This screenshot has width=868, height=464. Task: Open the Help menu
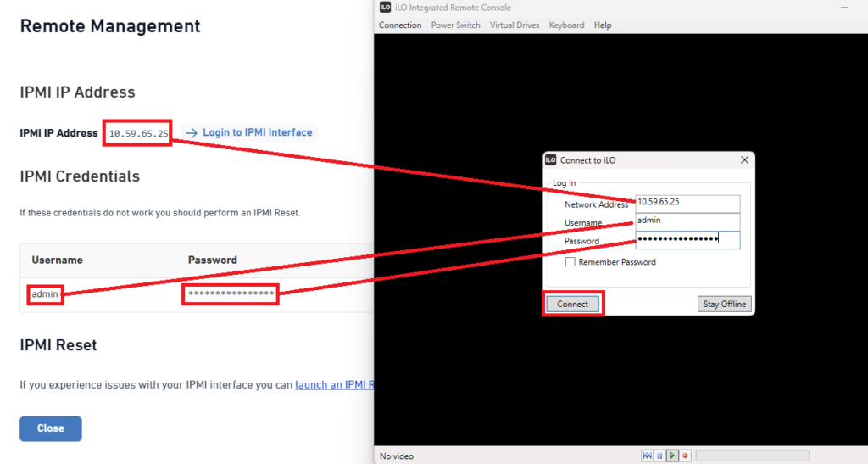click(x=603, y=25)
